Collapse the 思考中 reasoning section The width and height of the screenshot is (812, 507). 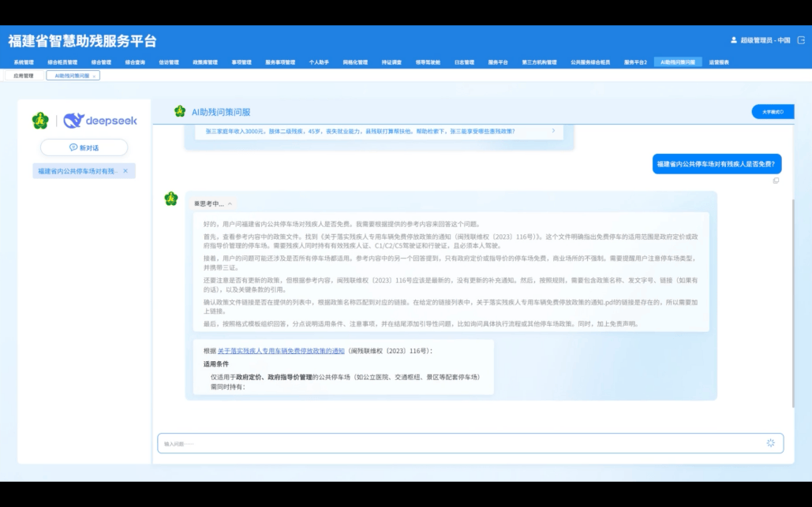(x=230, y=203)
